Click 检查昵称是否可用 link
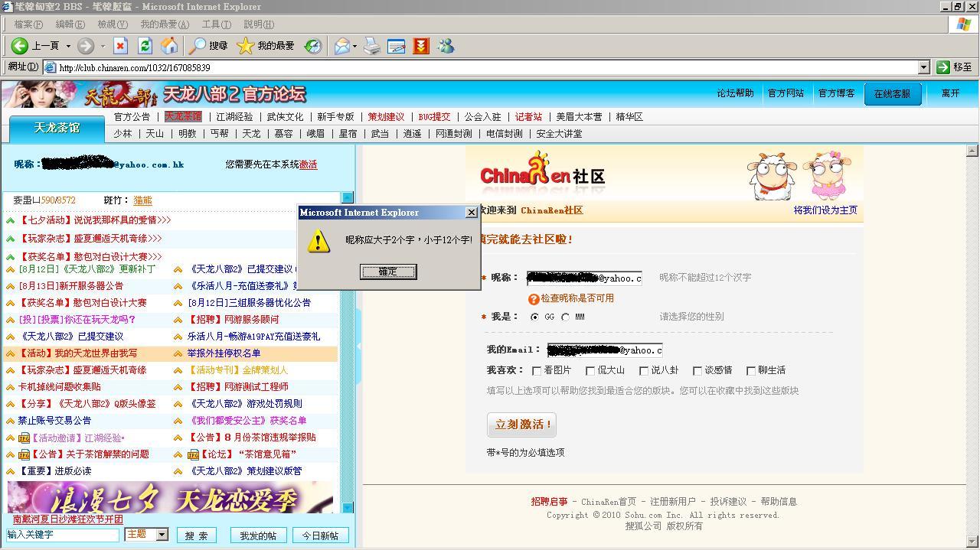980x550 pixels. pyautogui.click(x=577, y=298)
